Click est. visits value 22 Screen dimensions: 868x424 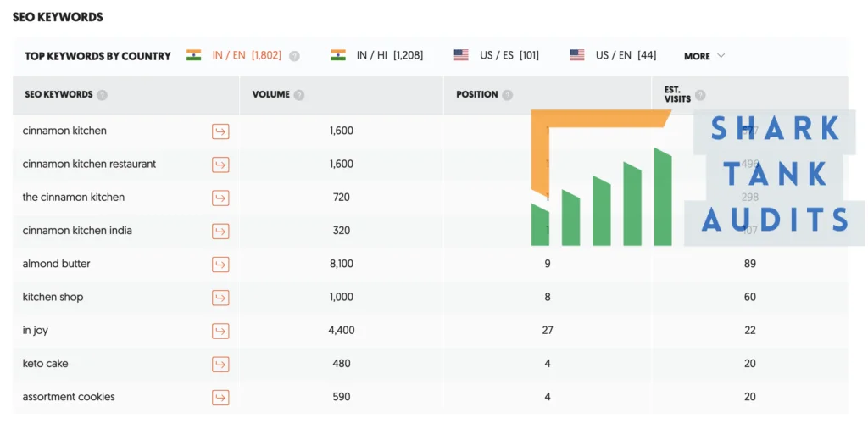[x=750, y=331]
